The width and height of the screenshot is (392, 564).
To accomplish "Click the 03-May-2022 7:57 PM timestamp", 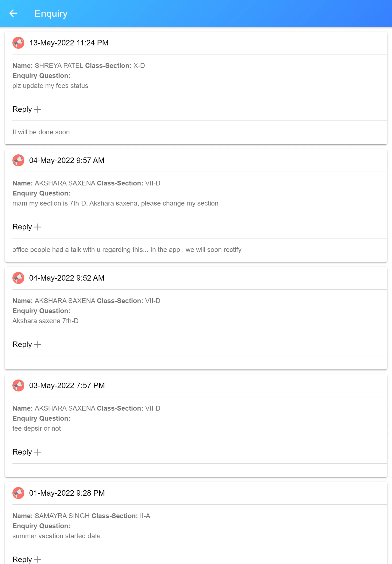I will (x=67, y=385).
